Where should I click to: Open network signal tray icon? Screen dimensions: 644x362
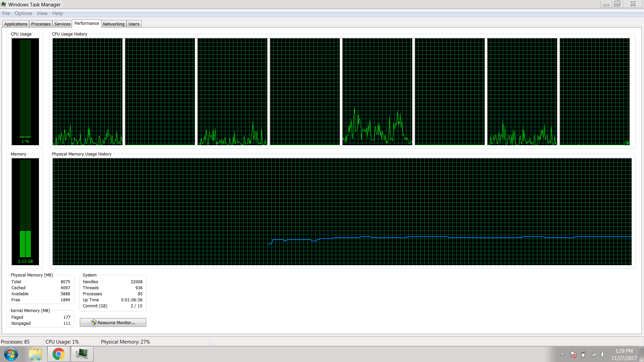(x=593, y=354)
